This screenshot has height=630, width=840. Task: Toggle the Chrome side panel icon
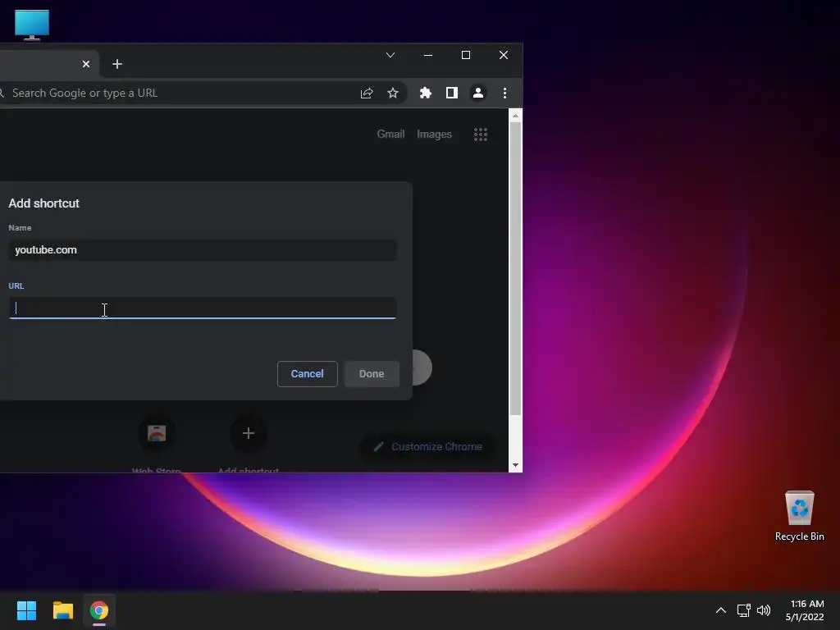tap(452, 94)
